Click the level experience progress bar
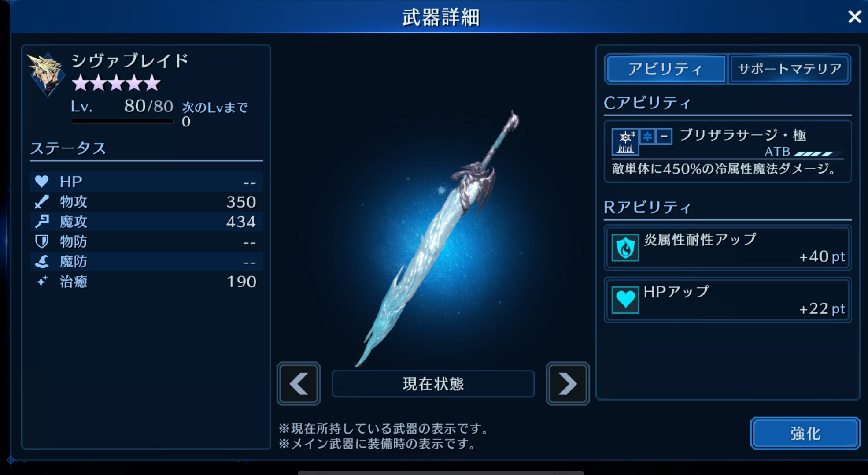 [122, 121]
